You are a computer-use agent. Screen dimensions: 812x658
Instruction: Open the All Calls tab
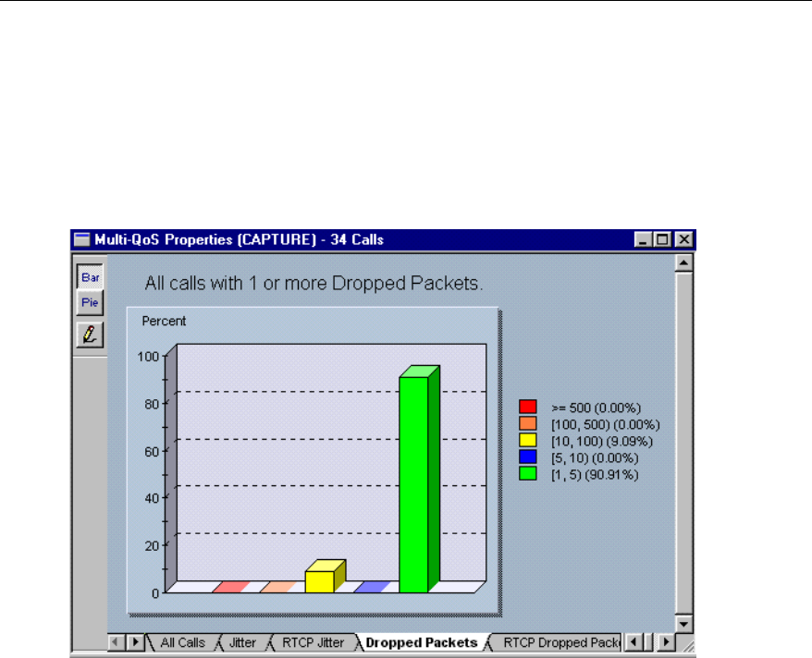coord(182,642)
